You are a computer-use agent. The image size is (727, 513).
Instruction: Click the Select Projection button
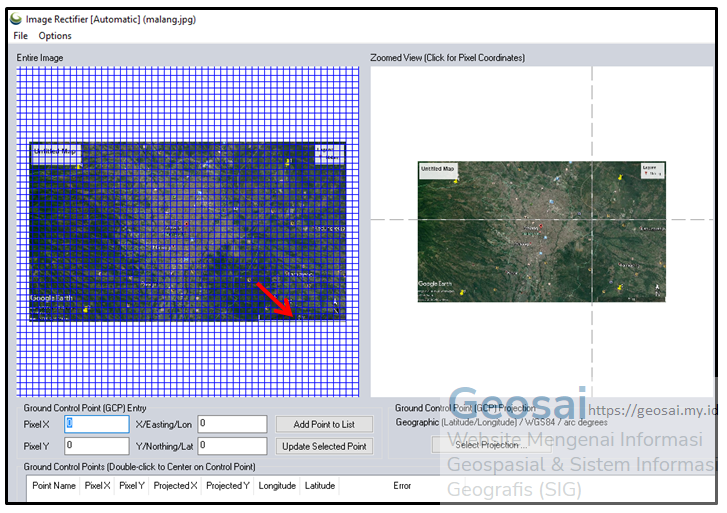[491, 445]
